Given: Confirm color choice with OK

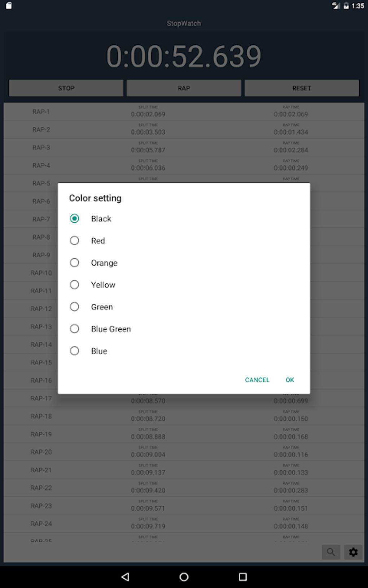Looking at the screenshot, I should (289, 380).
